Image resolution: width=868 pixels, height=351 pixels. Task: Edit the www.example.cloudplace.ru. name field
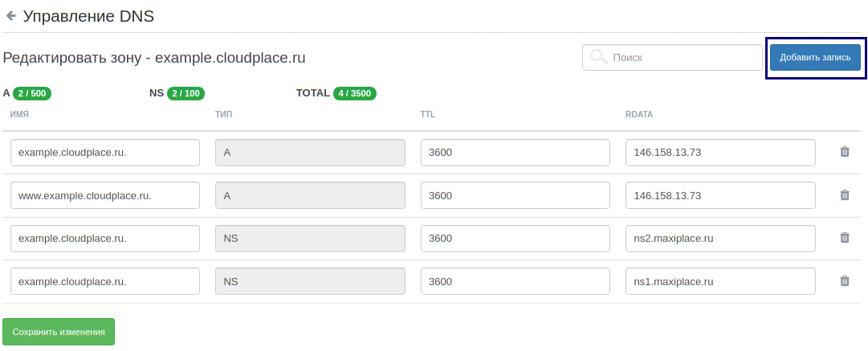coord(105,195)
